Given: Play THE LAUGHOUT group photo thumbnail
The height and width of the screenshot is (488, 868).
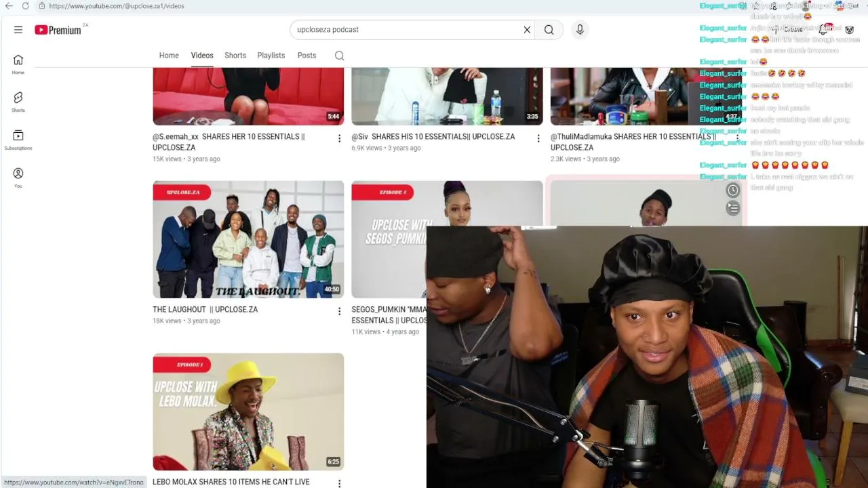Looking at the screenshot, I should click(x=248, y=239).
